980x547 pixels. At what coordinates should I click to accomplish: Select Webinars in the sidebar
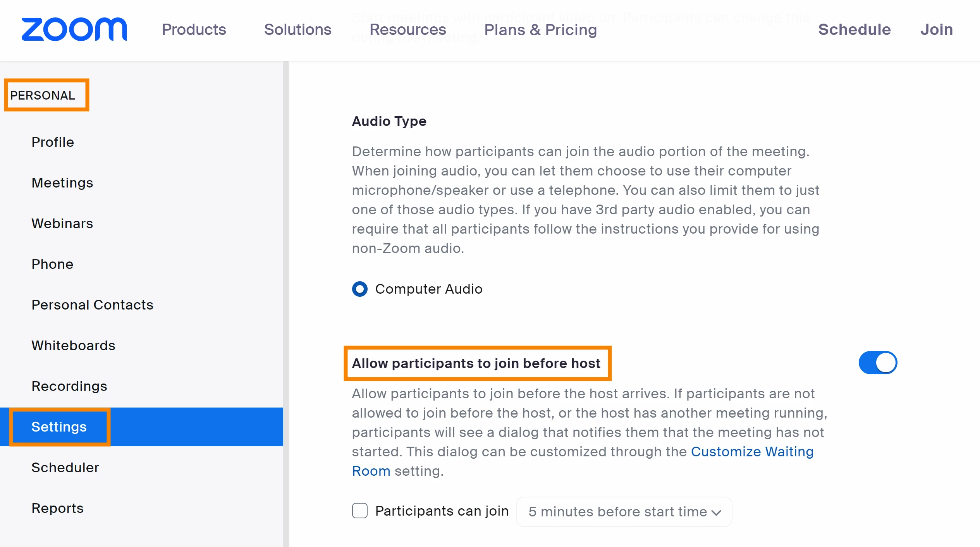[x=62, y=224]
